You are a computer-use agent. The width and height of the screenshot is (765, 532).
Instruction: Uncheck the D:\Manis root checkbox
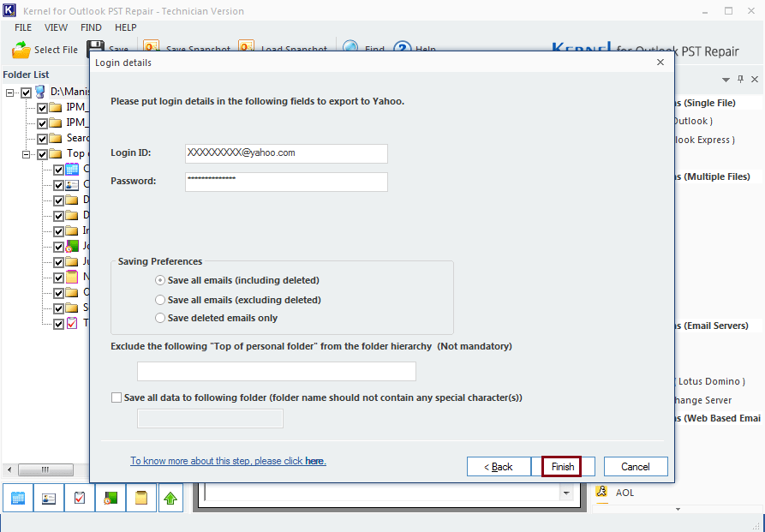(x=27, y=93)
